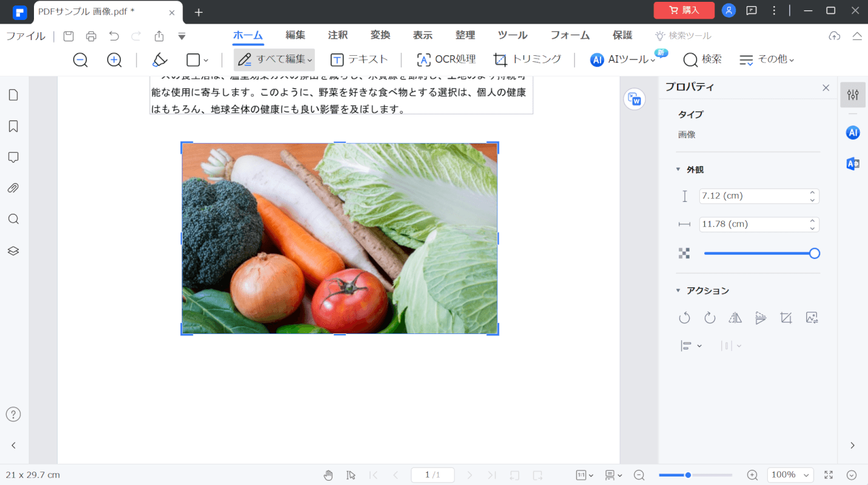Viewport: 868px width, 485px height.
Task: Flip image horizontally
Action: click(x=735, y=318)
